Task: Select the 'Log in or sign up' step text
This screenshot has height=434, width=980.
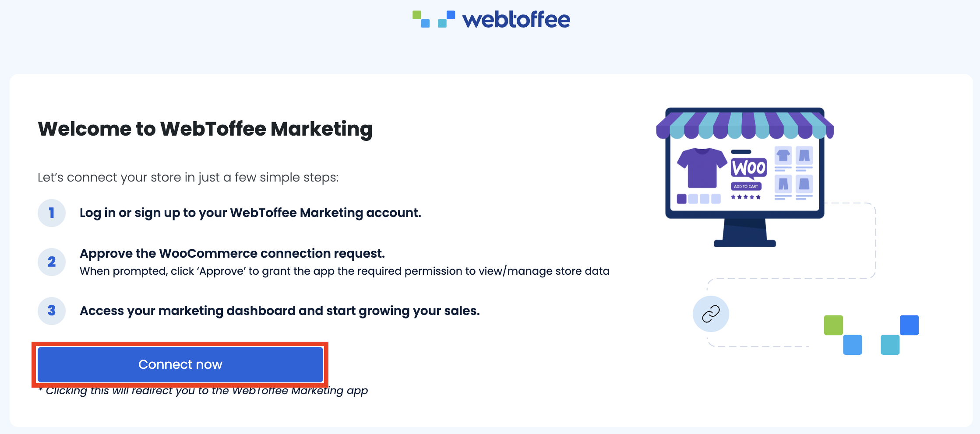Action: tap(250, 213)
